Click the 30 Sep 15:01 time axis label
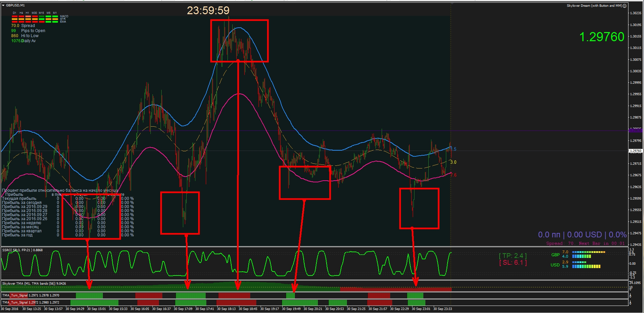 click(x=96, y=309)
